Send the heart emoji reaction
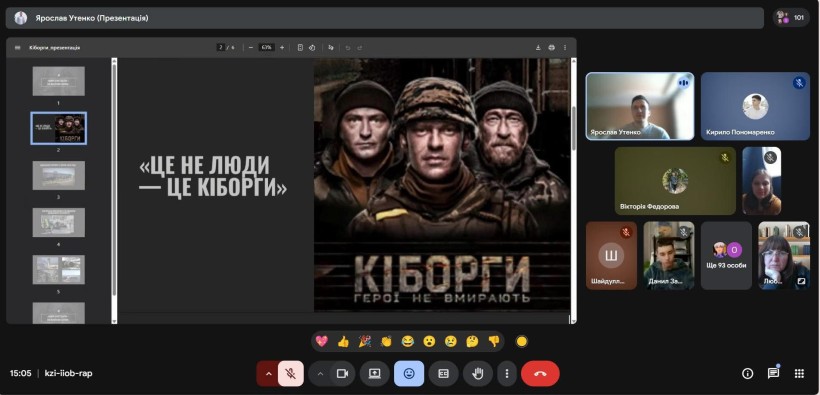Screen dimensions: 820x395 coord(322,342)
